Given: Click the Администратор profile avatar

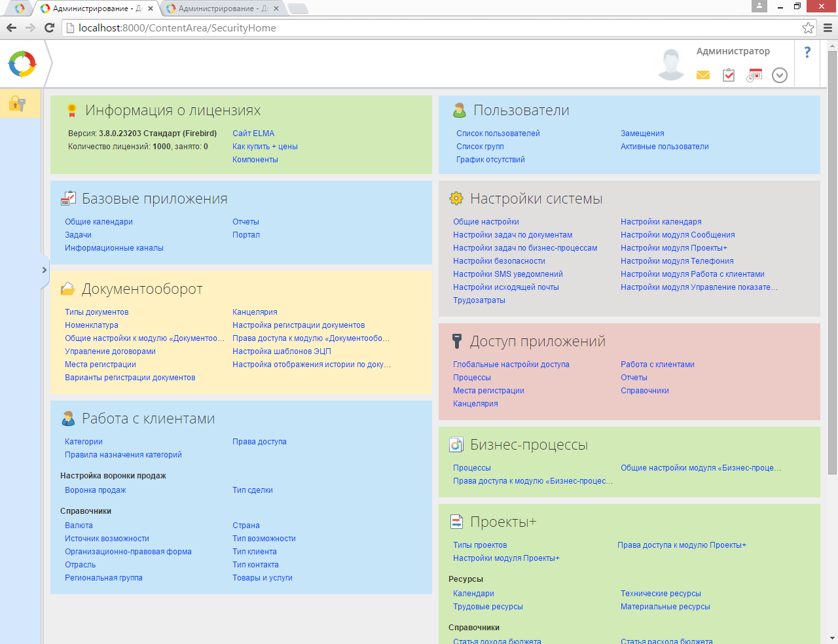Looking at the screenshot, I should pos(671,64).
